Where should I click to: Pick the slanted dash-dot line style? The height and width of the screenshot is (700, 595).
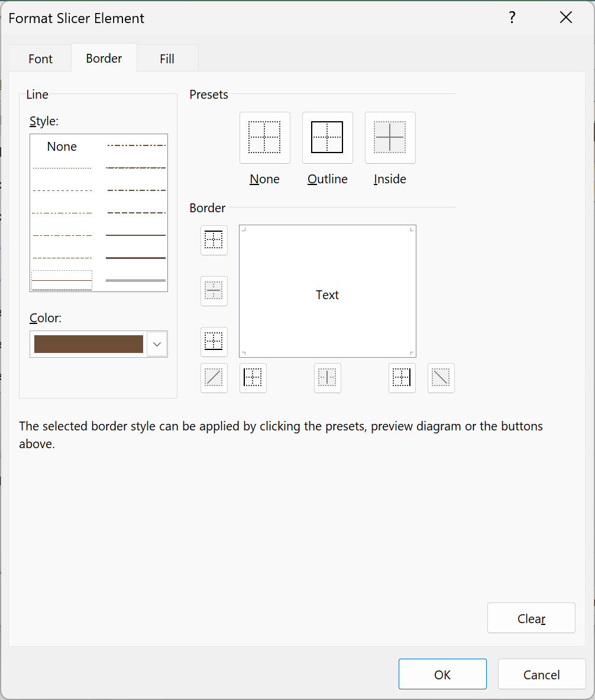pyautogui.click(x=136, y=168)
